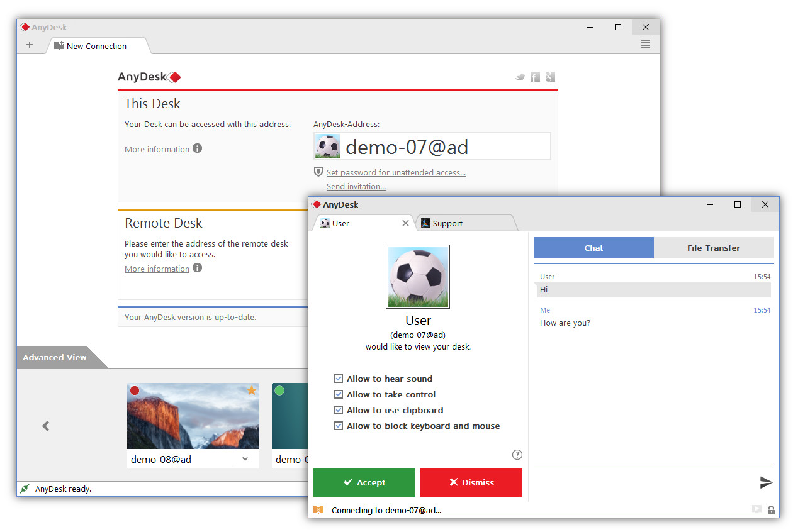The image size is (793, 532).
Task: Open a new connection tab with the plus icon
Action: 30,45
